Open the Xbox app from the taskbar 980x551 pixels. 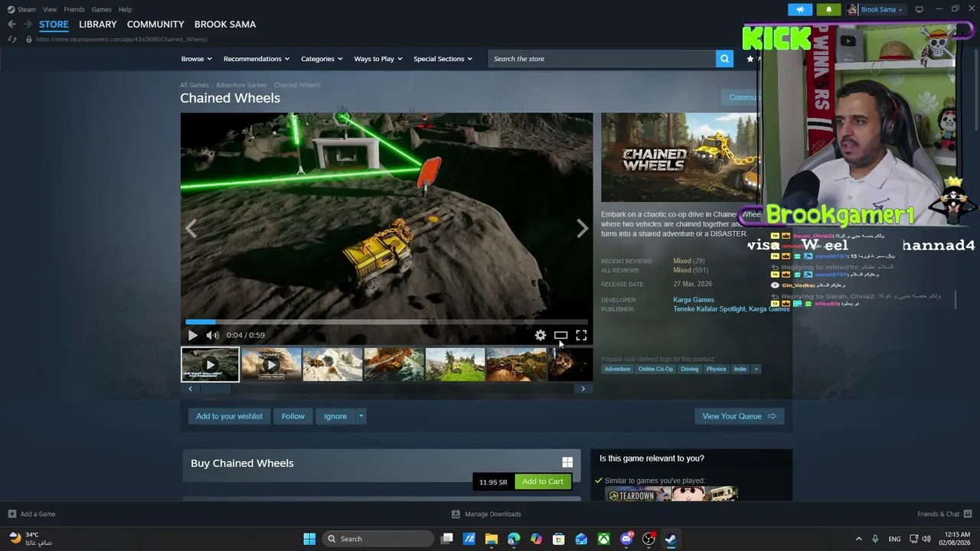pyautogui.click(x=604, y=539)
